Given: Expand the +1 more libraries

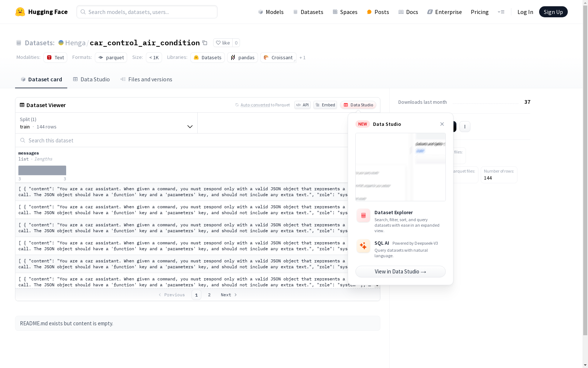Looking at the screenshot, I should [x=302, y=57].
